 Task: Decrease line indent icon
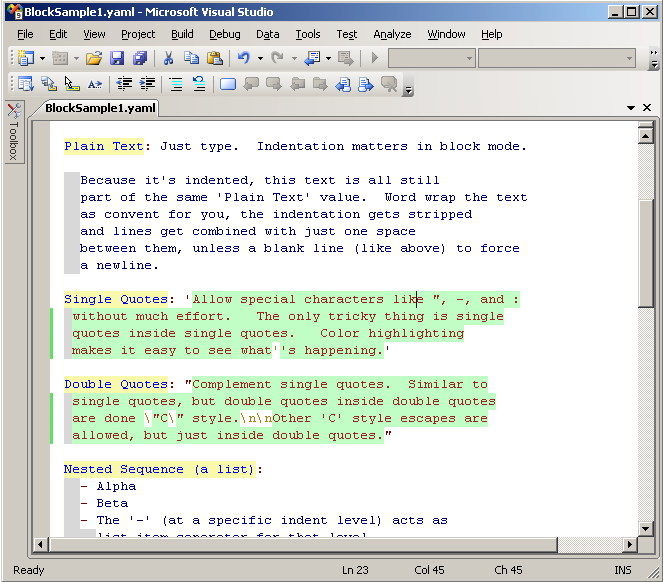[x=124, y=84]
